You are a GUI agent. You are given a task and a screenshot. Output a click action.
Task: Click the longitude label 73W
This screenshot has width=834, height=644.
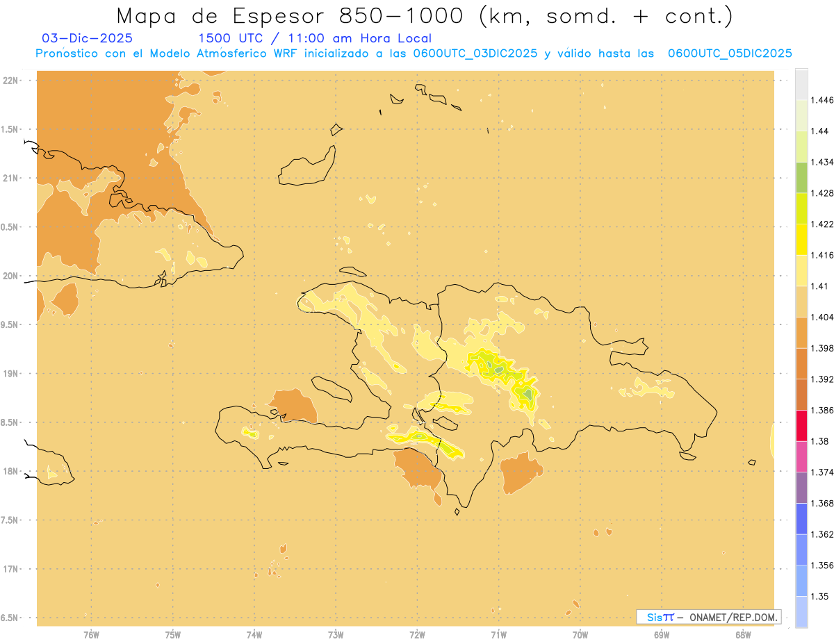click(x=336, y=634)
